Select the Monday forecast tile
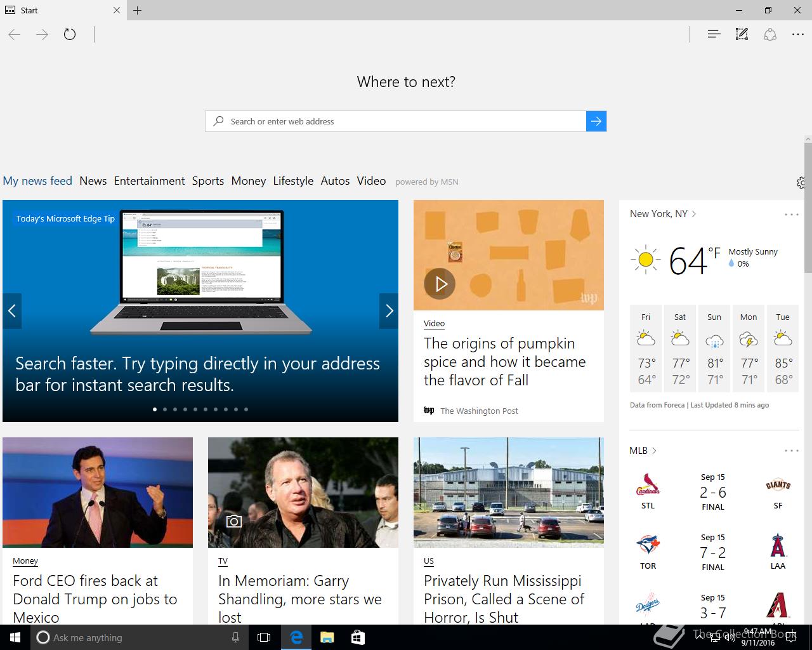 coord(749,348)
